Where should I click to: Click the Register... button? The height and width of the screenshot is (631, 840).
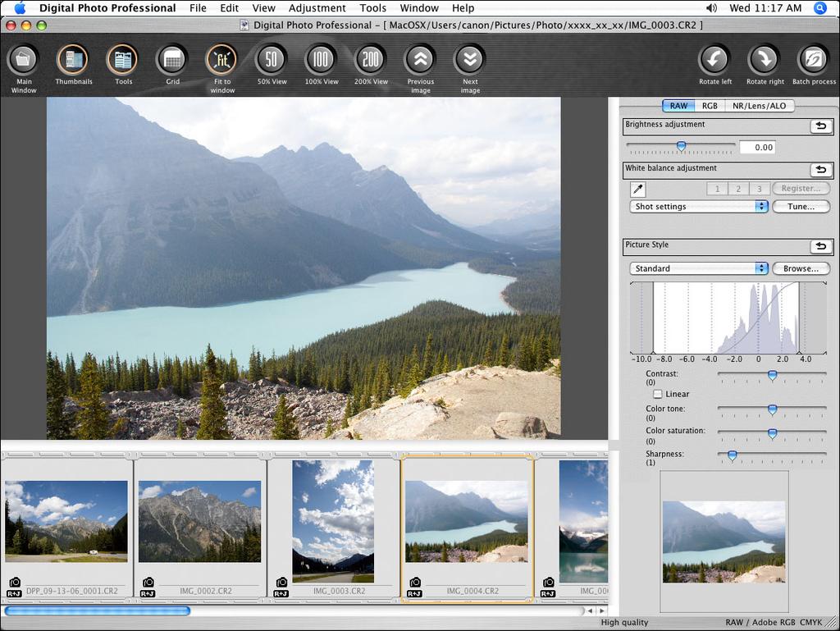click(801, 189)
